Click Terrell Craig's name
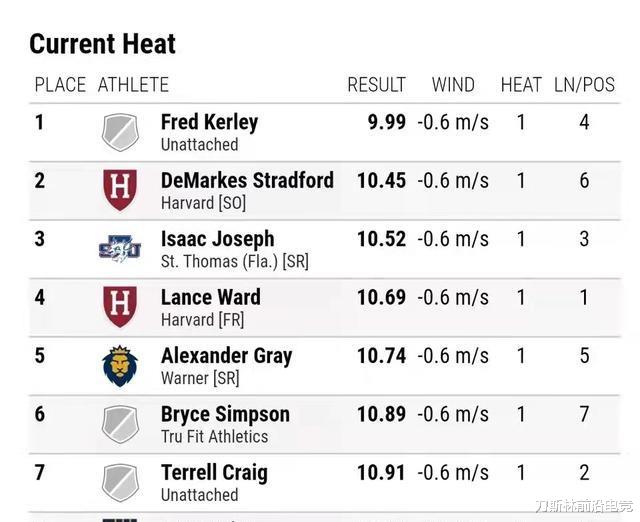This screenshot has width=640, height=522. [214, 473]
